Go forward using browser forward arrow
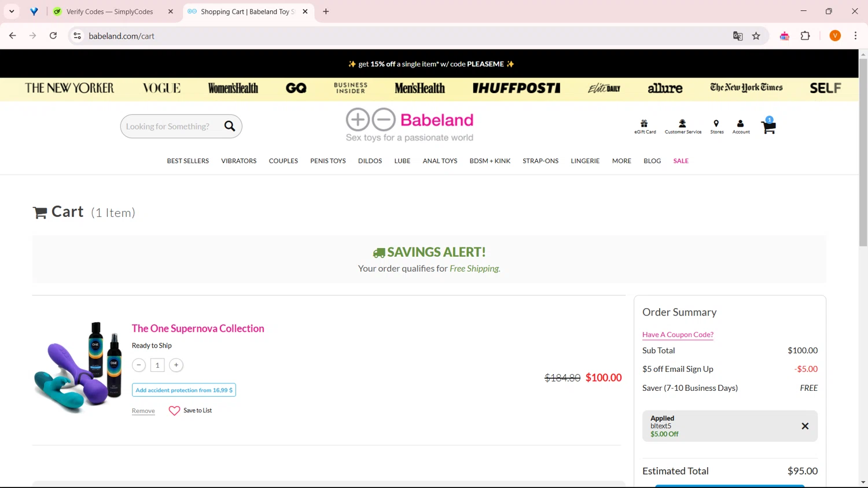 click(33, 36)
